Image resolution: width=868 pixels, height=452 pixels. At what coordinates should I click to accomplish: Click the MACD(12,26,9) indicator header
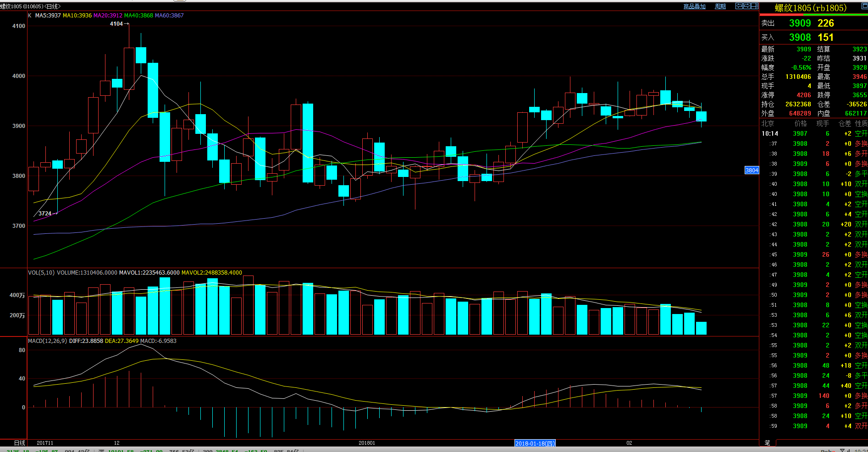(47, 341)
